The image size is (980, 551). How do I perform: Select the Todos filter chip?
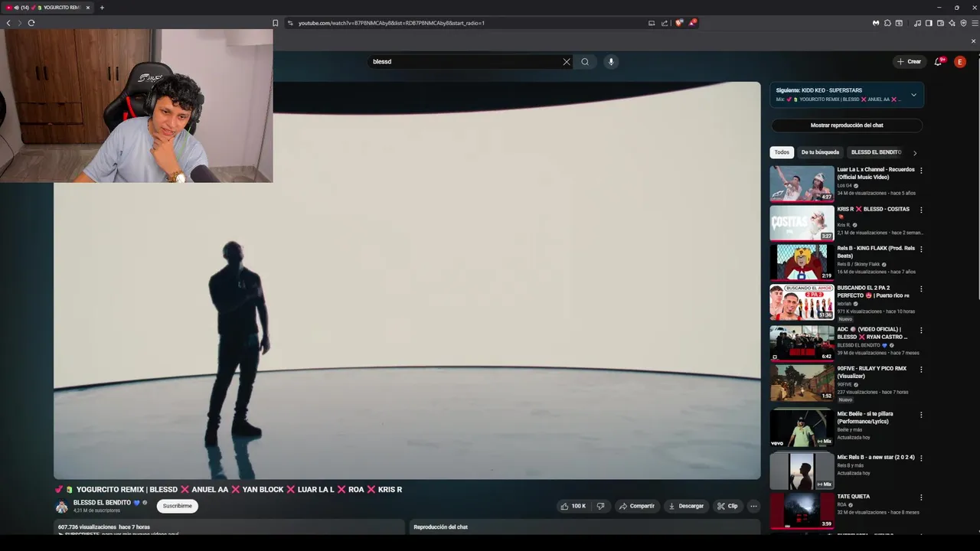[x=781, y=152]
